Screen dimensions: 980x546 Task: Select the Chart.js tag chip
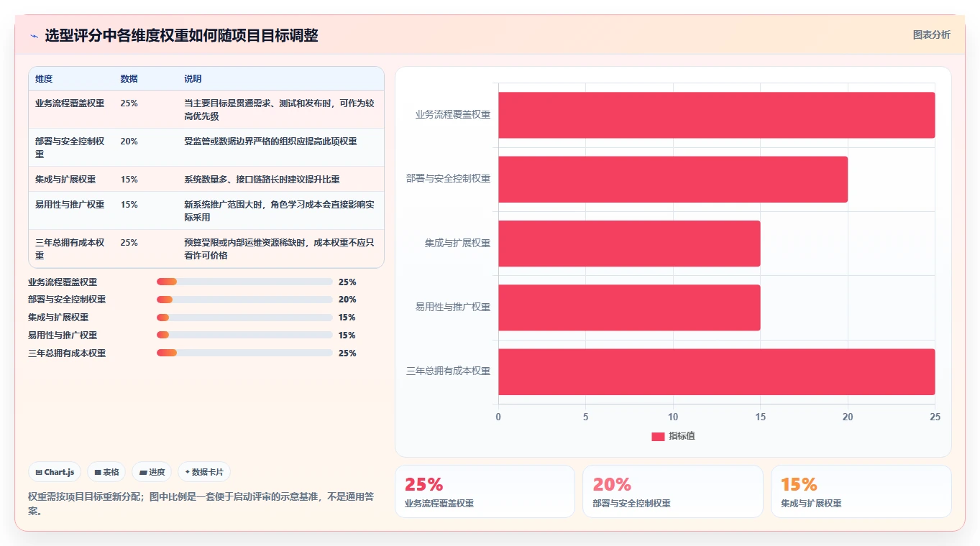tap(55, 472)
